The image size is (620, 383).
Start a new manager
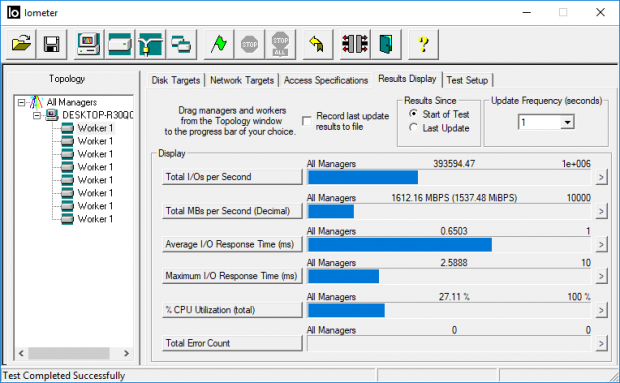(x=89, y=44)
